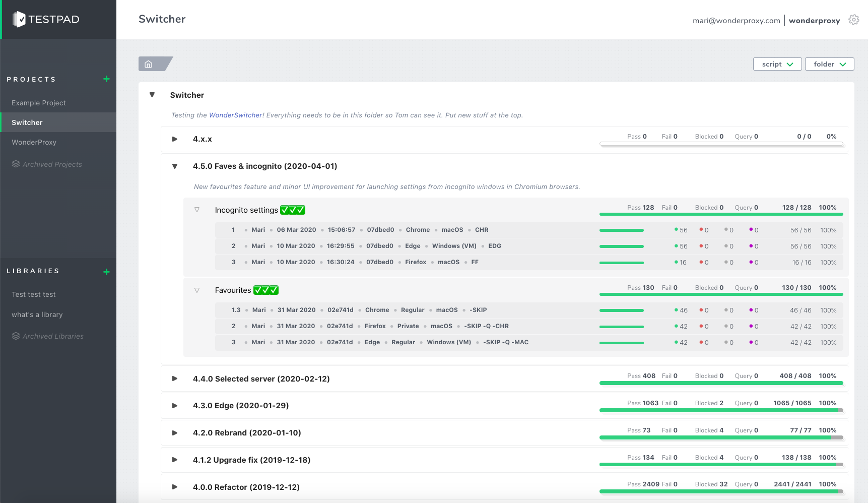868x503 pixels.
Task: Click Blocked 32 count on 4.0.0 Refactor
Action: click(711, 484)
